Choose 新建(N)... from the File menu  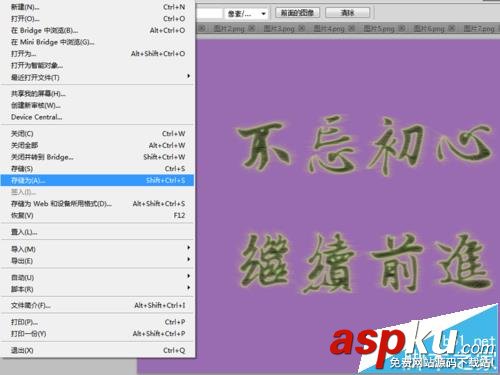97,7
